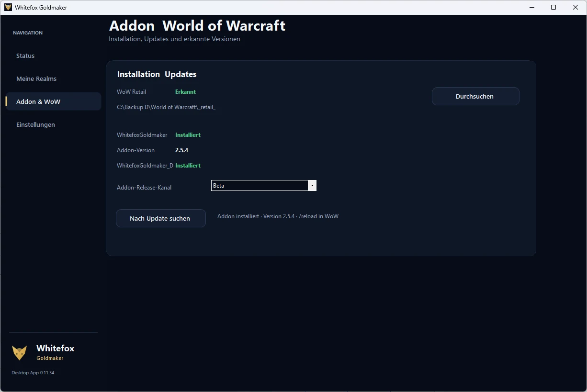Image resolution: width=587 pixels, height=392 pixels.
Task: Open the Status navigation page
Action: tap(54, 56)
